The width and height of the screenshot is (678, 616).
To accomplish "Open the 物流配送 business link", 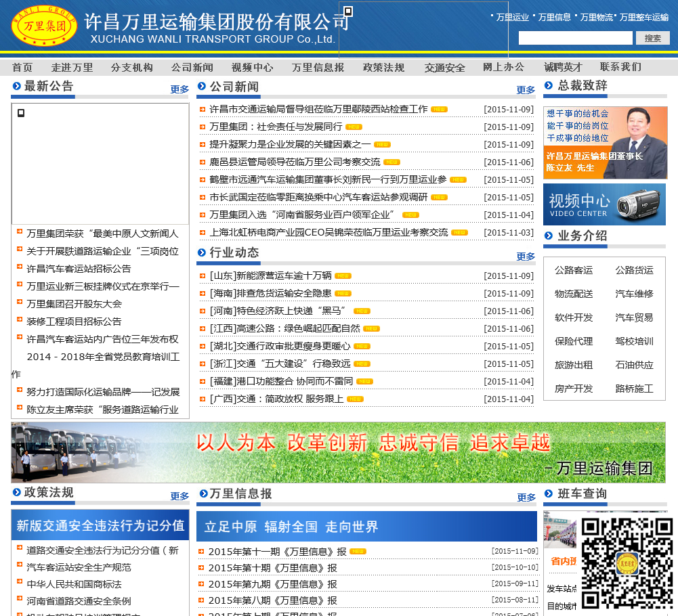I will 574,294.
